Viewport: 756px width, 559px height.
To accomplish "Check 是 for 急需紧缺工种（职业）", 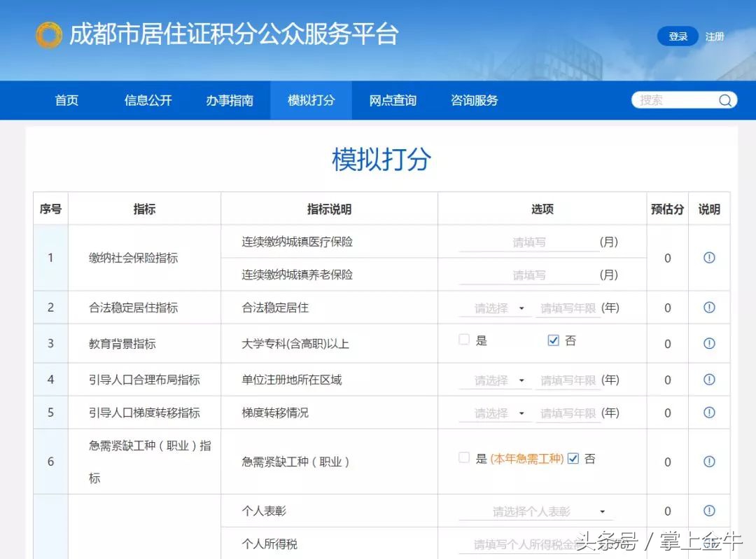I will tap(464, 458).
